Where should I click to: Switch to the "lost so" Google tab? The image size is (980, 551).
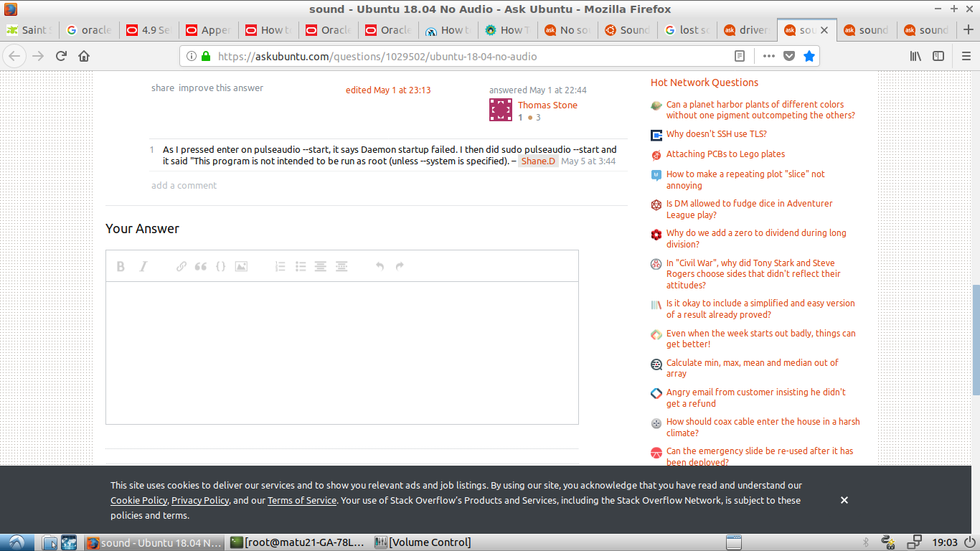[x=687, y=30]
